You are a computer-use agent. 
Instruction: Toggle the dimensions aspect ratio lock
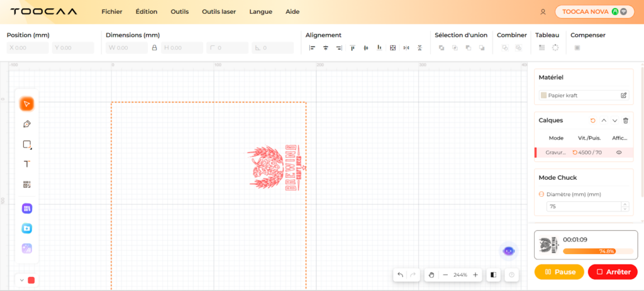[x=155, y=48]
